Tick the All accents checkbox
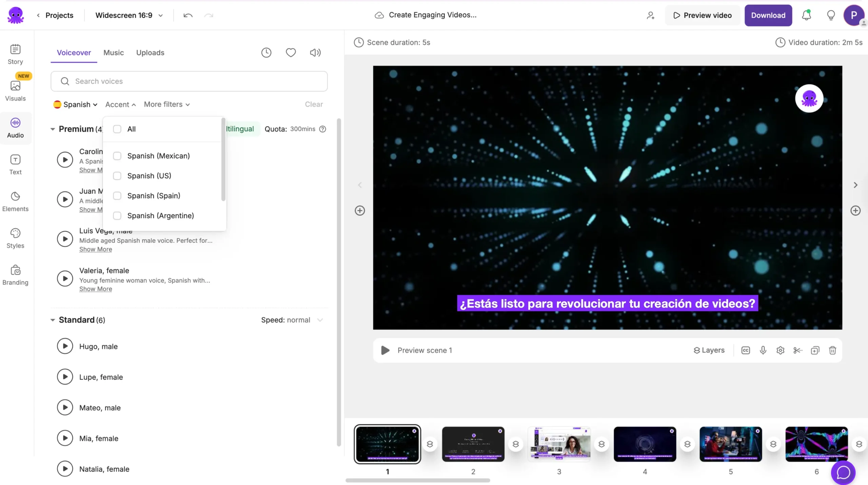This screenshot has width=868, height=485. (x=117, y=129)
